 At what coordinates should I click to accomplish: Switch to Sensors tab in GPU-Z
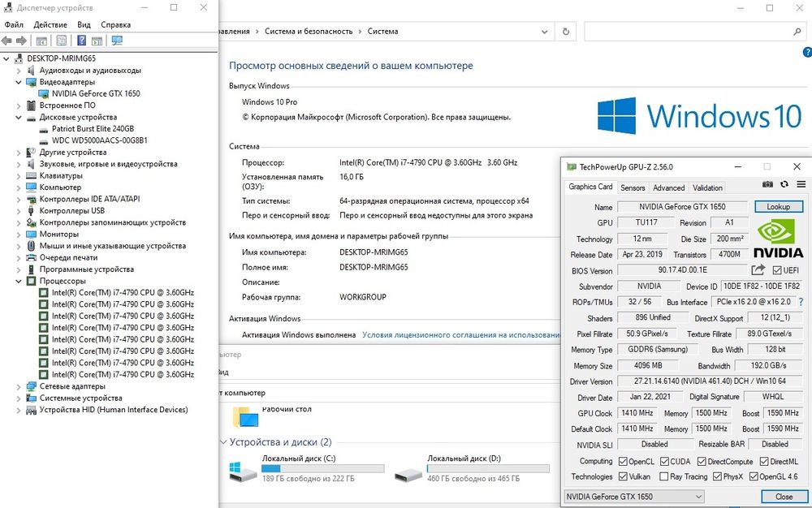(x=633, y=187)
